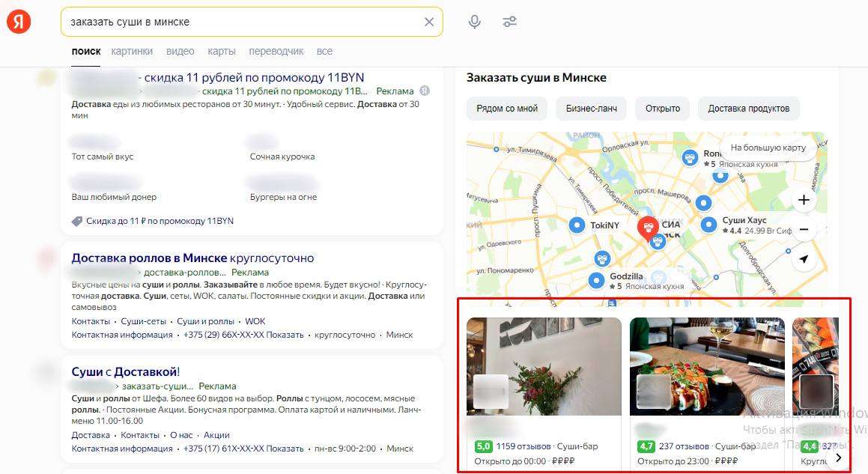Toggle the "Рядом со мной" filter
This screenshot has height=474, width=868.
click(507, 109)
